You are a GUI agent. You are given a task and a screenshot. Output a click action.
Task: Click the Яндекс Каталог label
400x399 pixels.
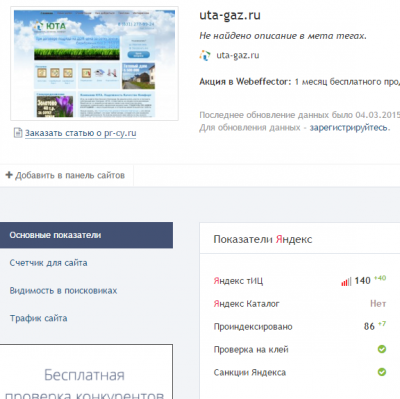(247, 304)
